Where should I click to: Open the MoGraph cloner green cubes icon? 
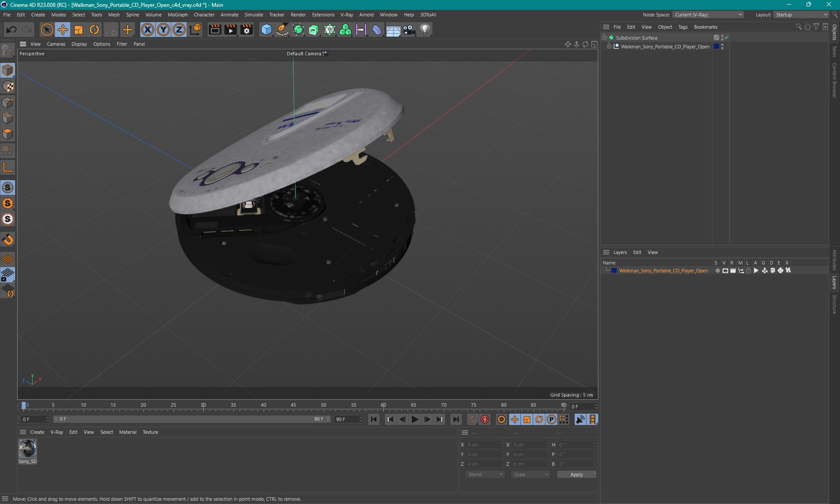point(345,29)
